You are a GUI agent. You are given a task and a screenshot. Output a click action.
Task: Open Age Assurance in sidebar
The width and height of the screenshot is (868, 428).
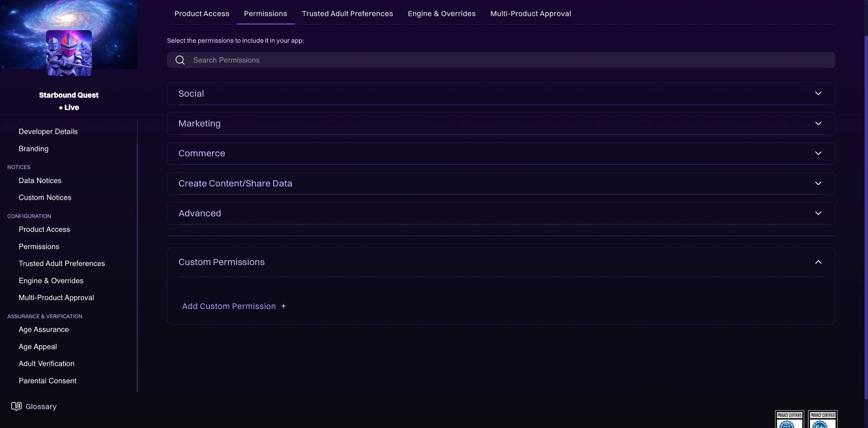pos(44,329)
